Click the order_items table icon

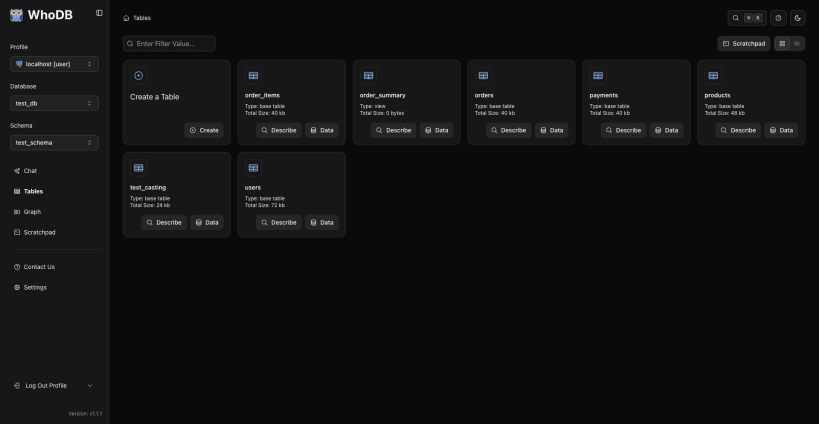click(x=253, y=76)
